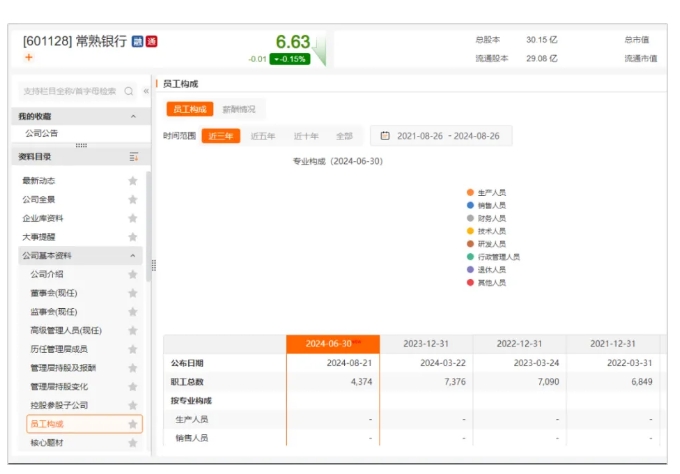Select 近五年 time range
This screenshot has width=680, height=474.
click(x=263, y=136)
